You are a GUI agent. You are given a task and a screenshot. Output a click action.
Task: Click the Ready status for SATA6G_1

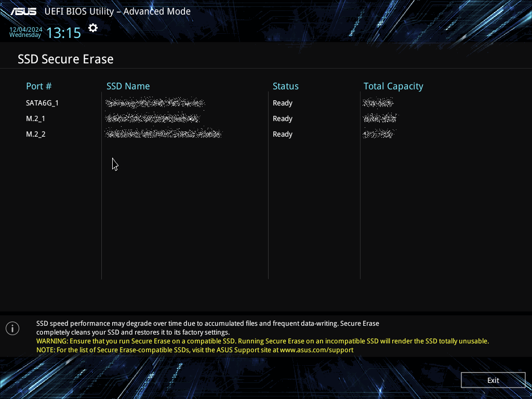pos(283,103)
